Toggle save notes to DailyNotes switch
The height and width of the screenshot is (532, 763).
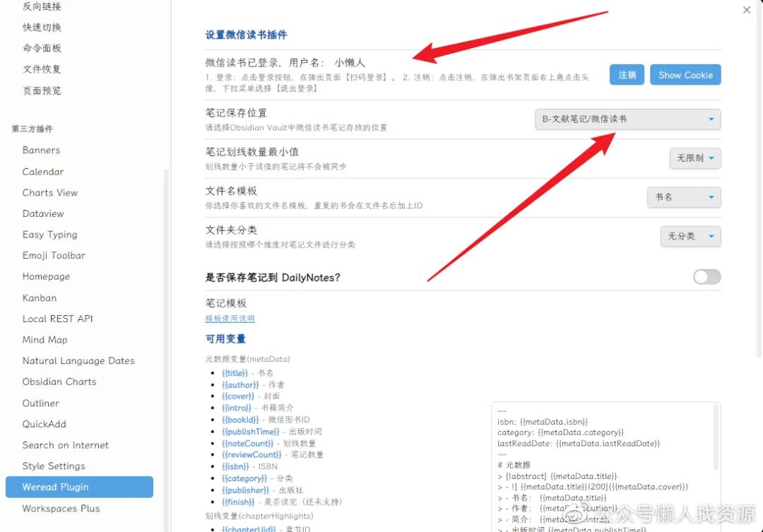706,277
